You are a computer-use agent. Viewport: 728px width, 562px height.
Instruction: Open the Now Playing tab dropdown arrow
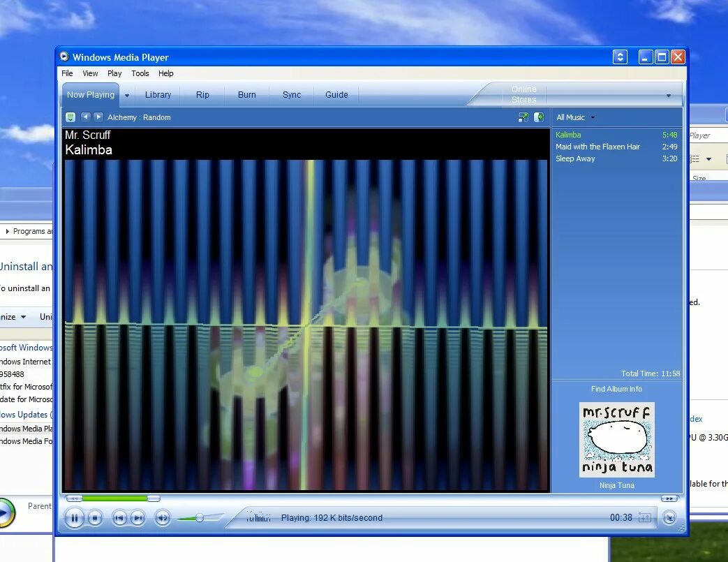click(127, 95)
